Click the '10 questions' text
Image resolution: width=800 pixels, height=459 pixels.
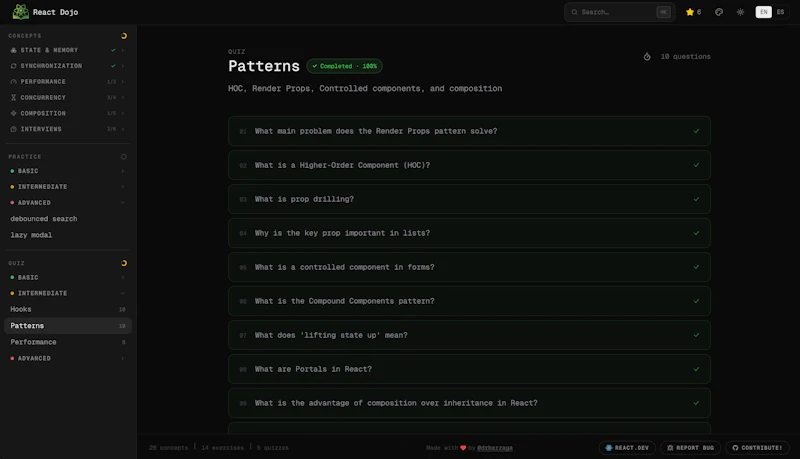(x=685, y=57)
